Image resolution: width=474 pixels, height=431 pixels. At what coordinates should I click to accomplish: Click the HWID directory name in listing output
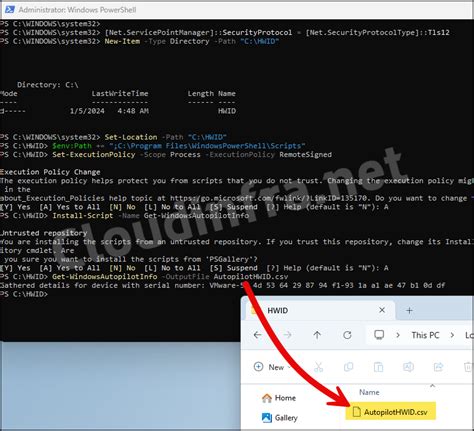point(227,111)
